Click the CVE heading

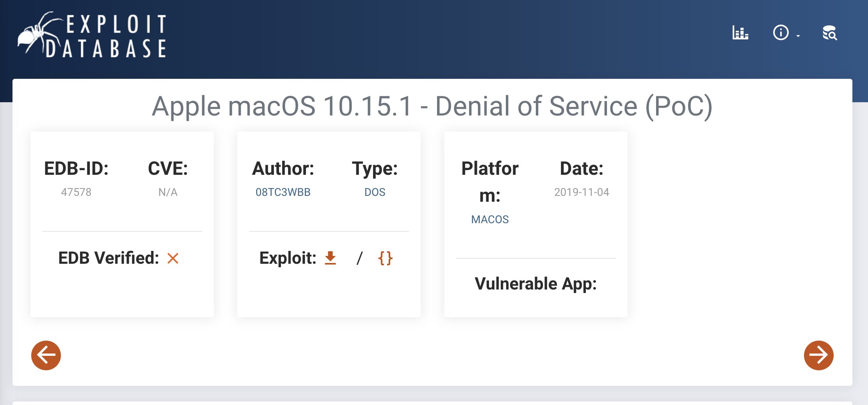pos(168,169)
